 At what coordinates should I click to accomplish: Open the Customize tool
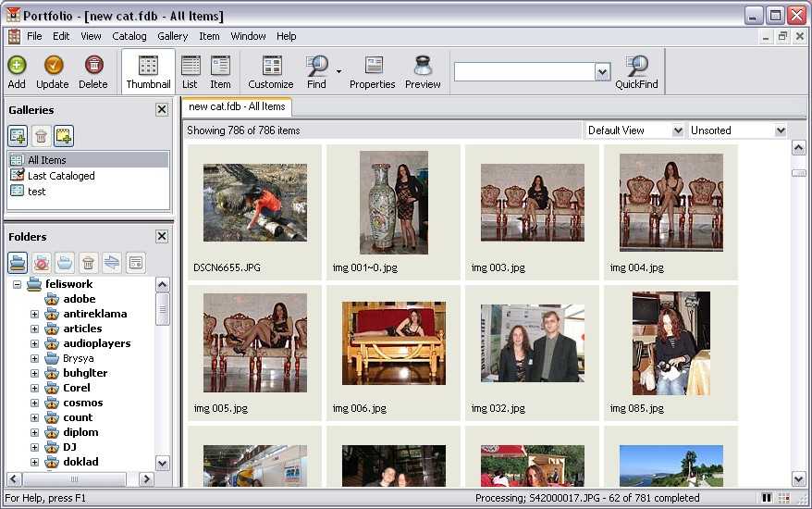271,72
